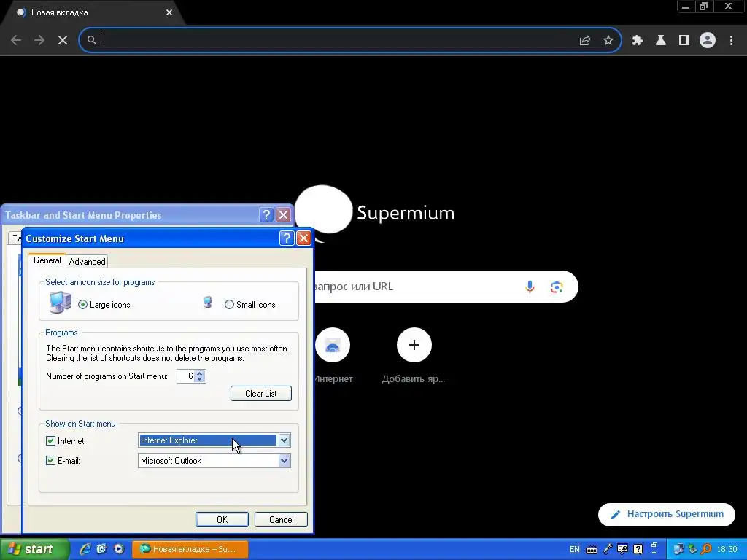
Task: Click the Новая вкладка taskbar button
Action: (x=190, y=549)
